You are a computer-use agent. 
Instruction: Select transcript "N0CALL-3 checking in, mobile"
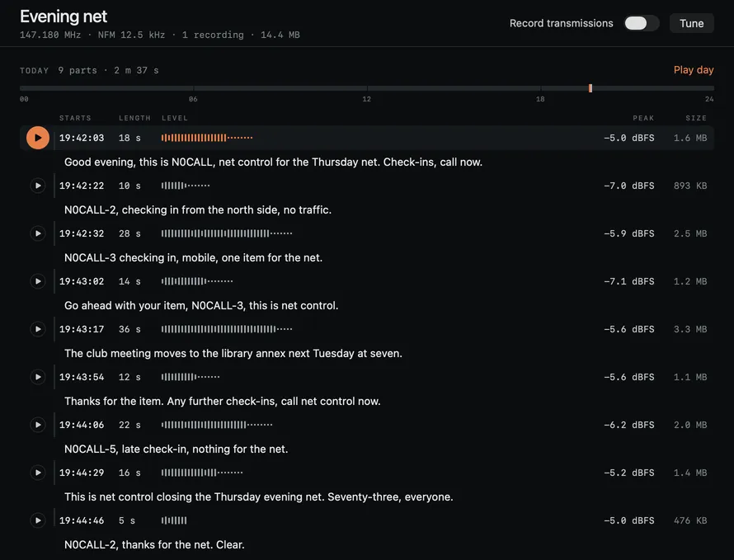[193, 257]
